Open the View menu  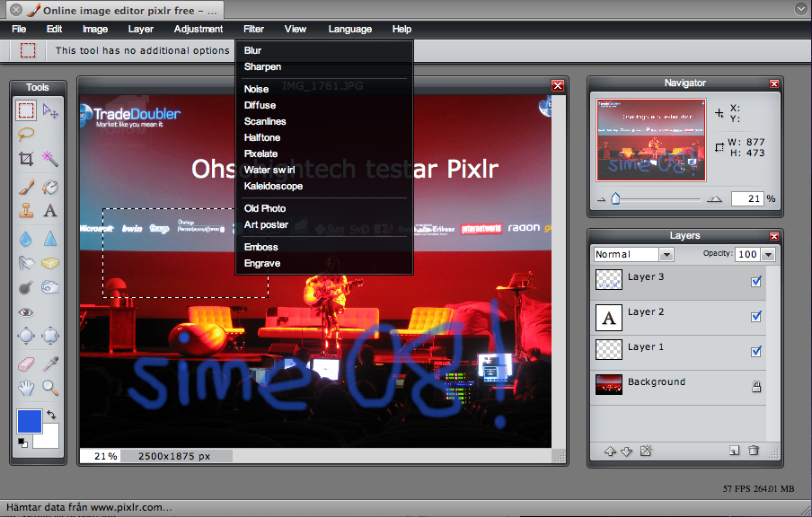click(x=296, y=29)
